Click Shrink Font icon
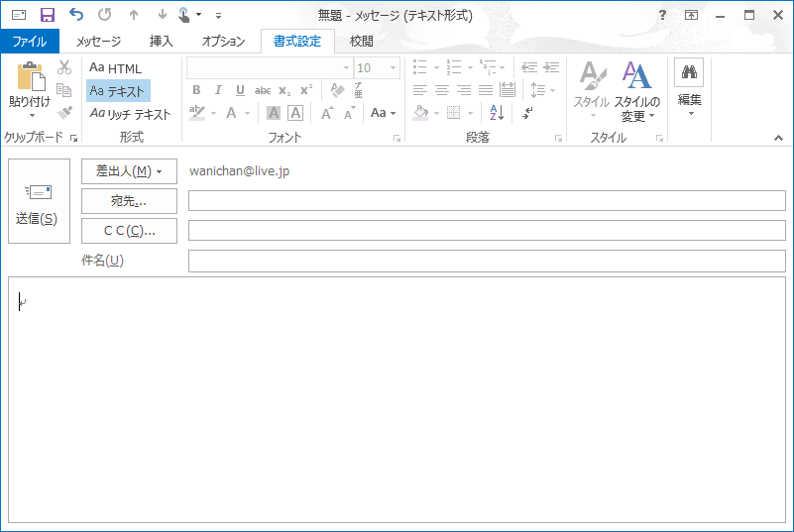 point(349,113)
